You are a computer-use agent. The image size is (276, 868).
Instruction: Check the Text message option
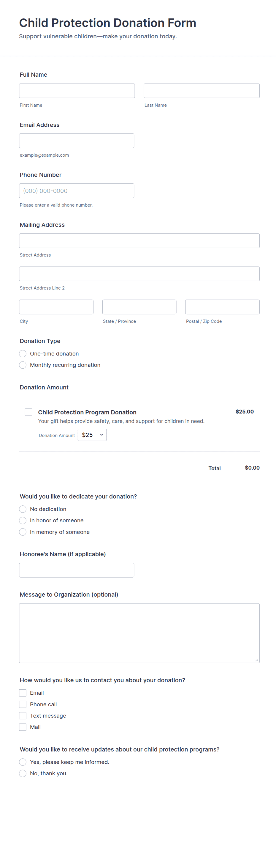coord(23,716)
